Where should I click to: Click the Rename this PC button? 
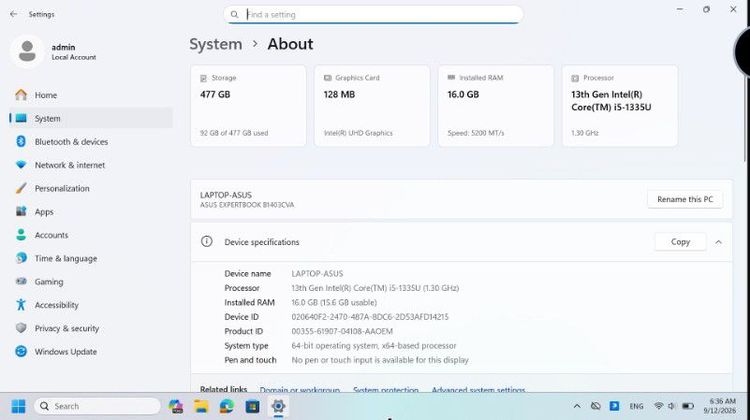tap(685, 199)
